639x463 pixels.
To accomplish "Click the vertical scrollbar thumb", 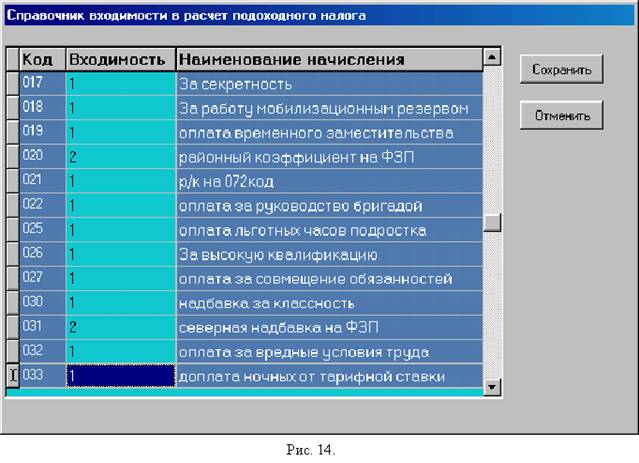I will [x=492, y=223].
